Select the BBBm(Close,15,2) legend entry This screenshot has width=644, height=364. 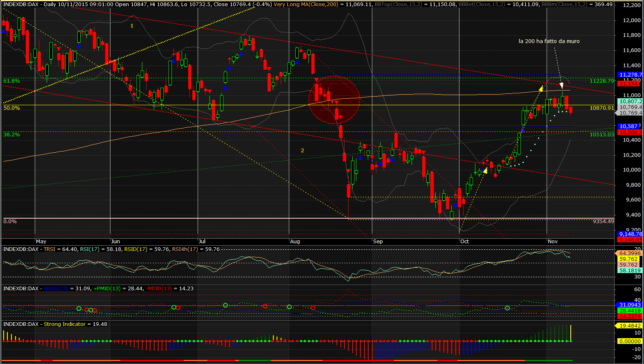click(564, 4)
